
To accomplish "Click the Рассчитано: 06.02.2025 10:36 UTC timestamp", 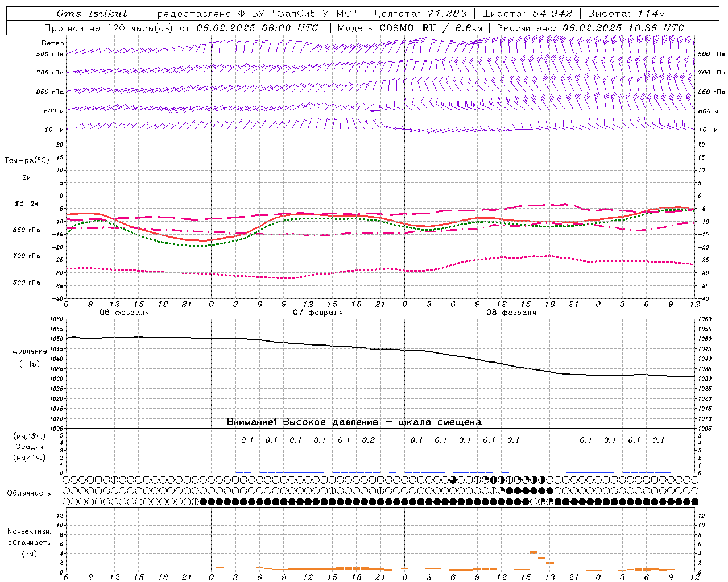I will (590, 28).
